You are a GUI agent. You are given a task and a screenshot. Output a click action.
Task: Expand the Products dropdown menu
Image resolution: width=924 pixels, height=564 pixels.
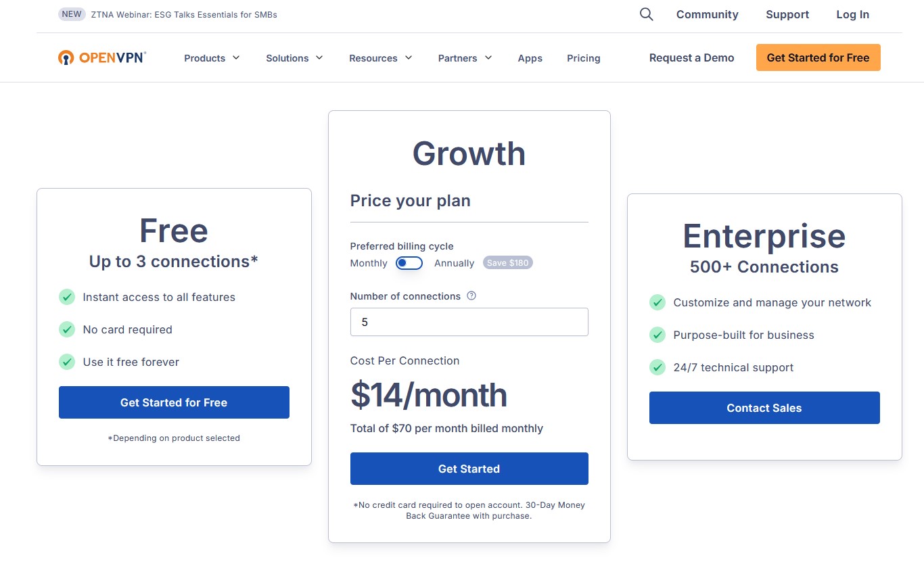pyautogui.click(x=212, y=58)
